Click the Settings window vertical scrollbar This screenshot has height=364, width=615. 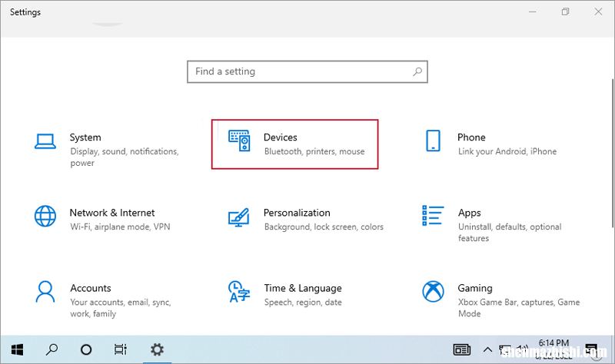[x=612, y=153]
